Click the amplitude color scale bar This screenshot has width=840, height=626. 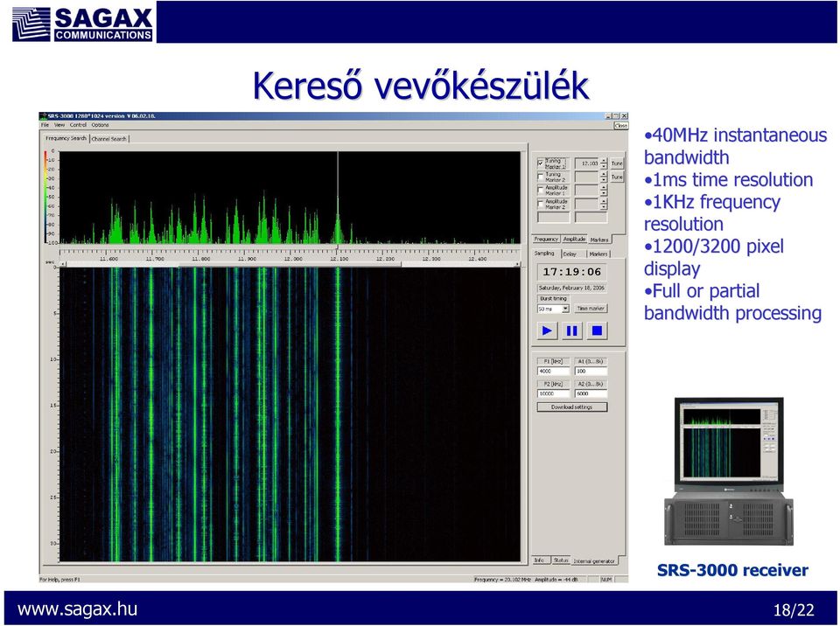point(45,197)
